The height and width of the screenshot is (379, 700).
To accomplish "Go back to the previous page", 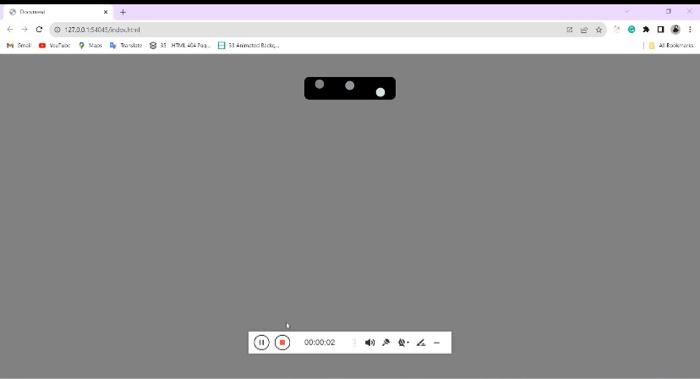I will 10,29.
